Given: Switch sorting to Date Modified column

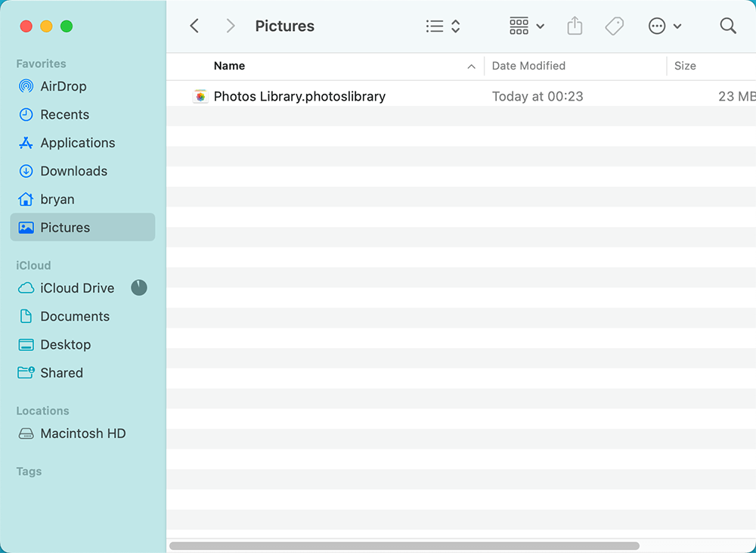Looking at the screenshot, I should (528, 66).
